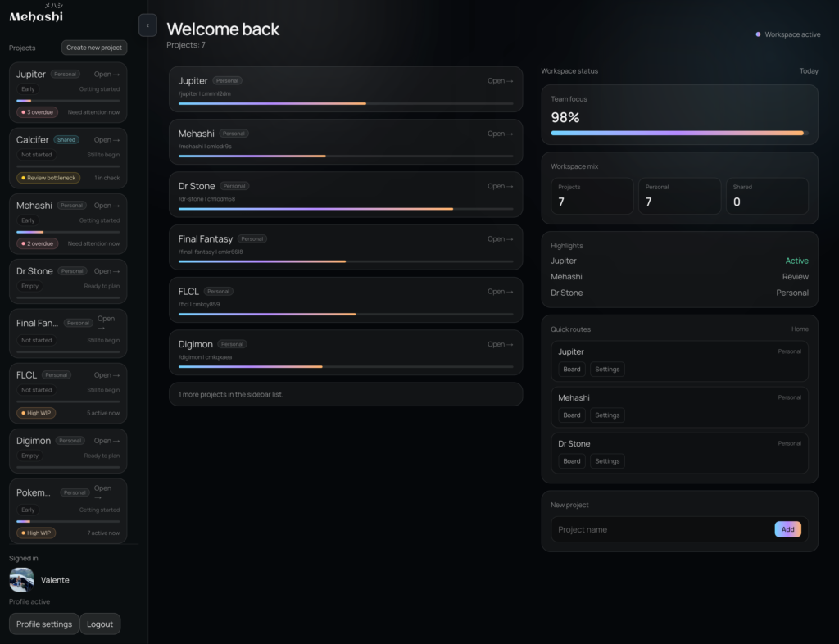
Task: Click the High WIP badge on Pokemon project
Action: coord(38,533)
